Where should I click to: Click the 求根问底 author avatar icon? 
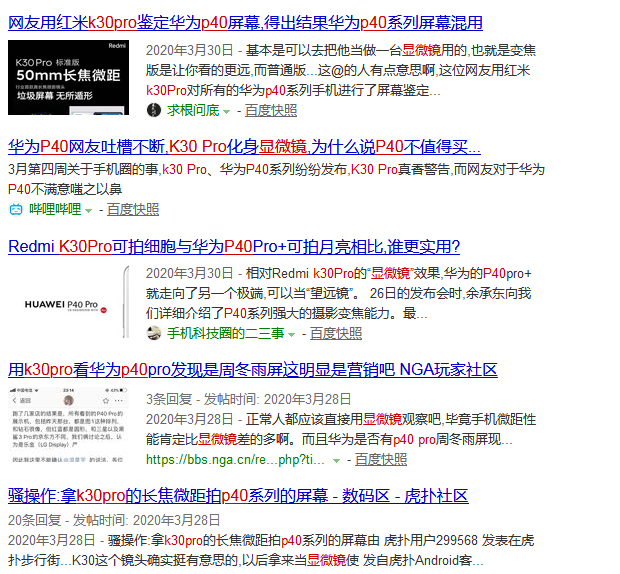coord(154,109)
